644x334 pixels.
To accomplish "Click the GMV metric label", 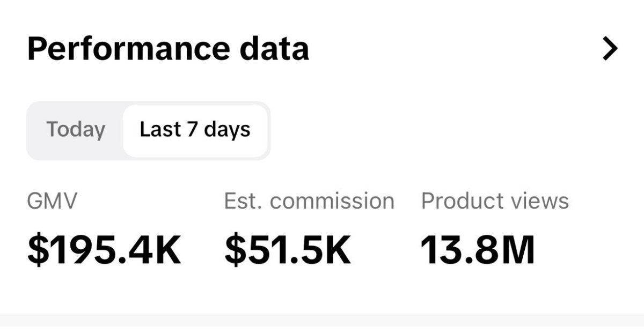I will (52, 201).
